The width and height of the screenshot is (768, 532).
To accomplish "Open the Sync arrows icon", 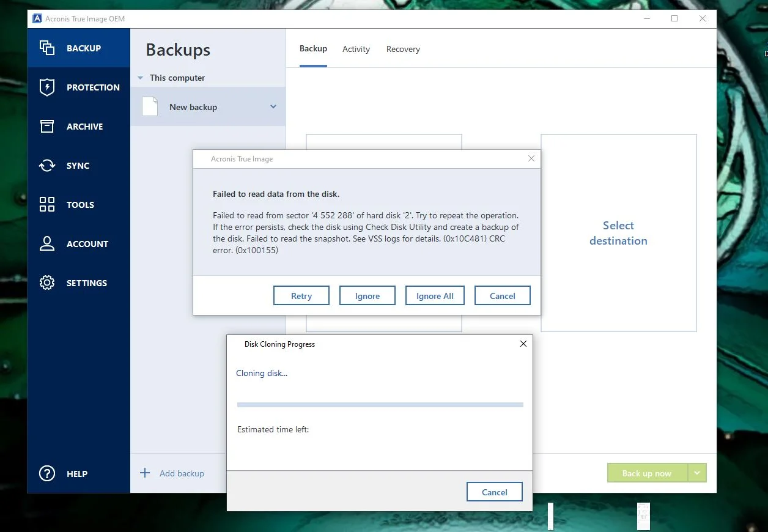I will click(47, 166).
